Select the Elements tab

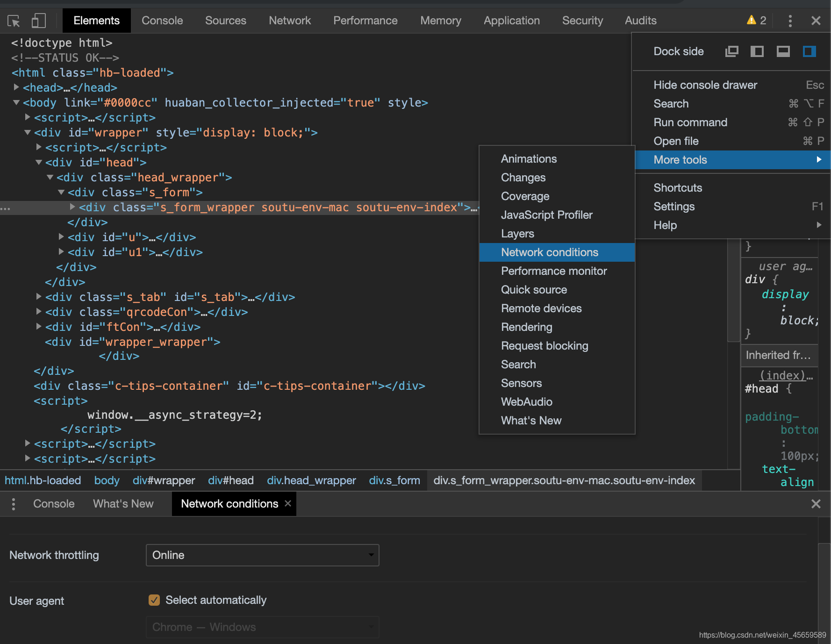(x=97, y=21)
